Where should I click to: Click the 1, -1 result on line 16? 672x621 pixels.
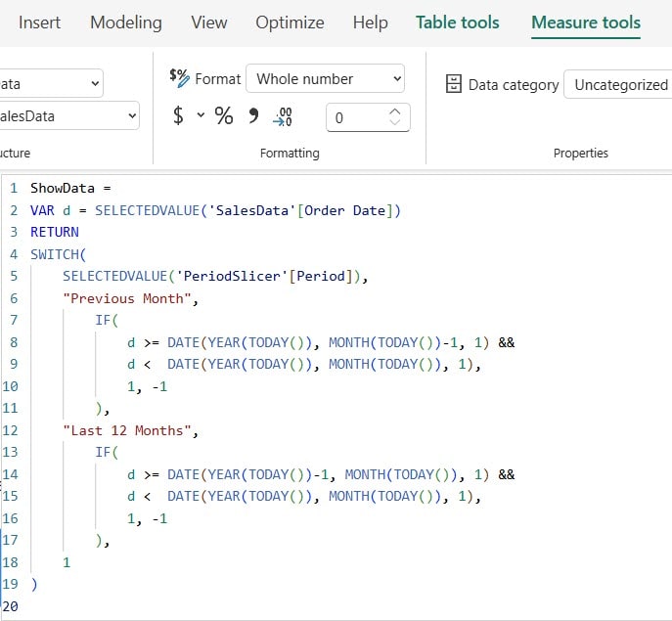(x=147, y=518)
